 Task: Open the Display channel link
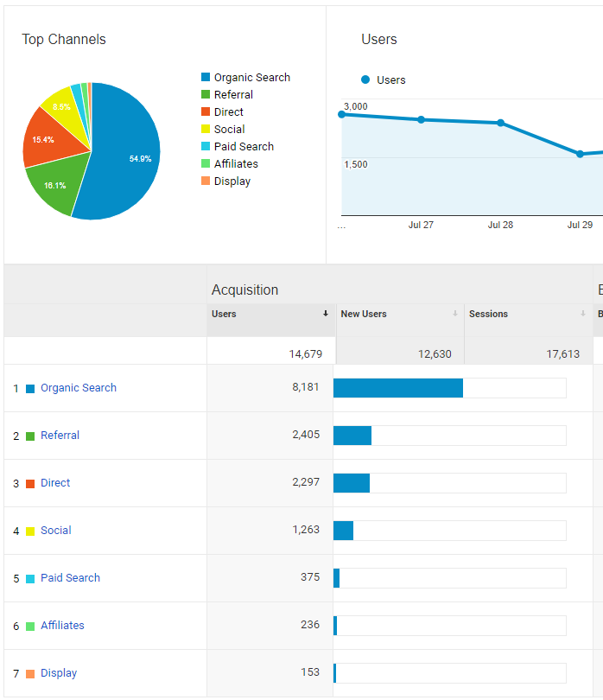[59, 672]
